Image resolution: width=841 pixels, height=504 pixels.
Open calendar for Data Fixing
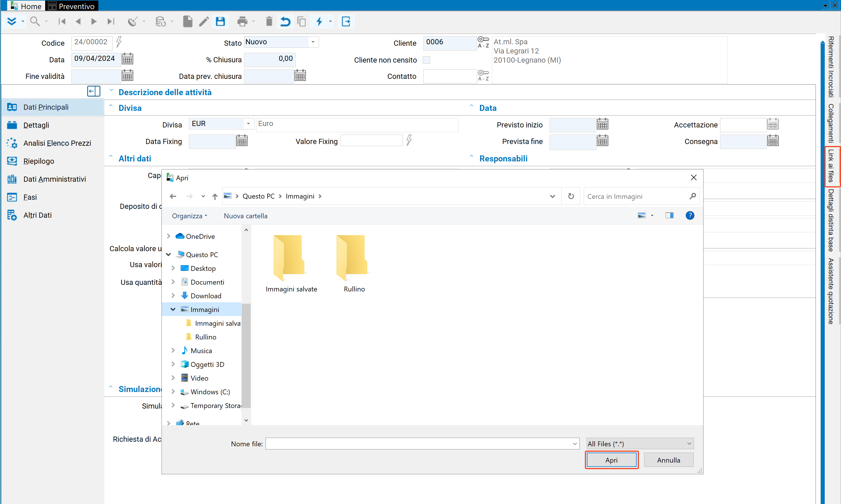[x=242, y=141]
